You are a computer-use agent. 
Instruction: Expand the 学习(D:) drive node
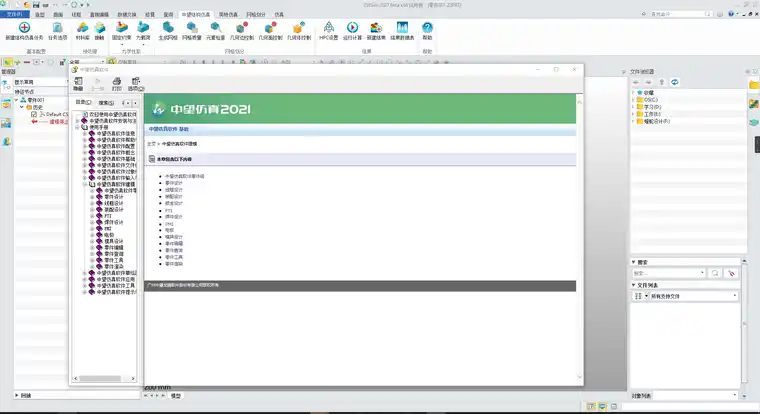coord(633,107)
